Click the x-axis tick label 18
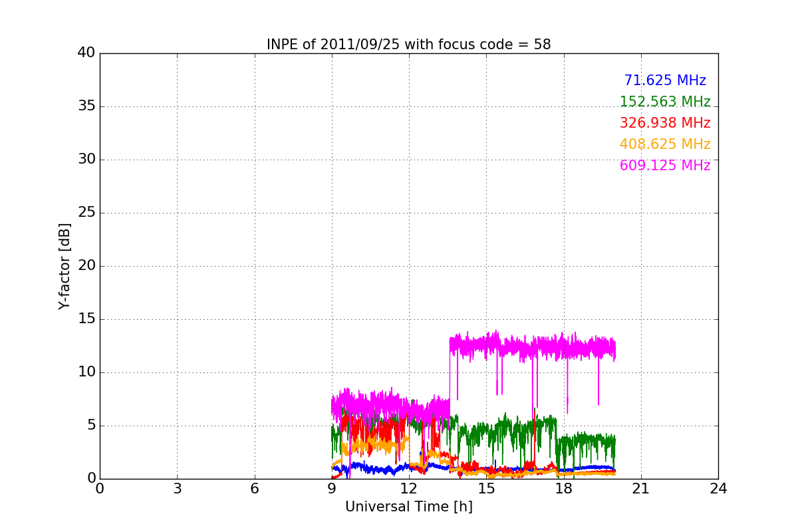The height and width of the screenshot is (532, 798). coord(564,489)
